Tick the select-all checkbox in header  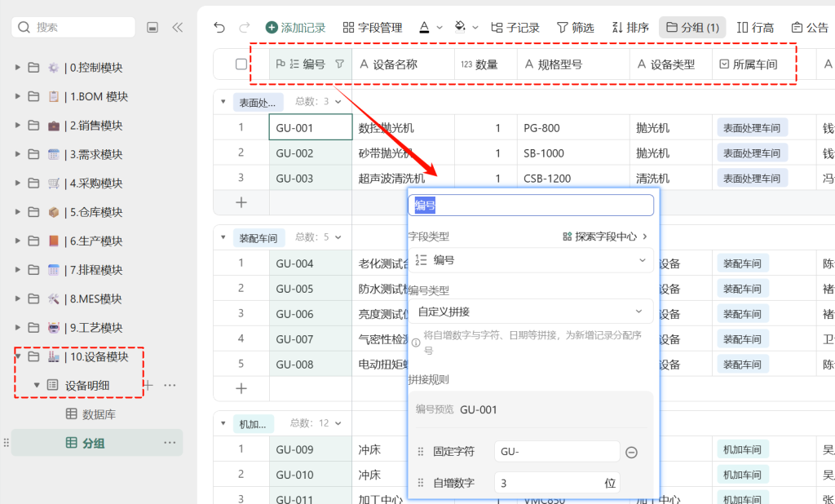[x=241, y=64]
